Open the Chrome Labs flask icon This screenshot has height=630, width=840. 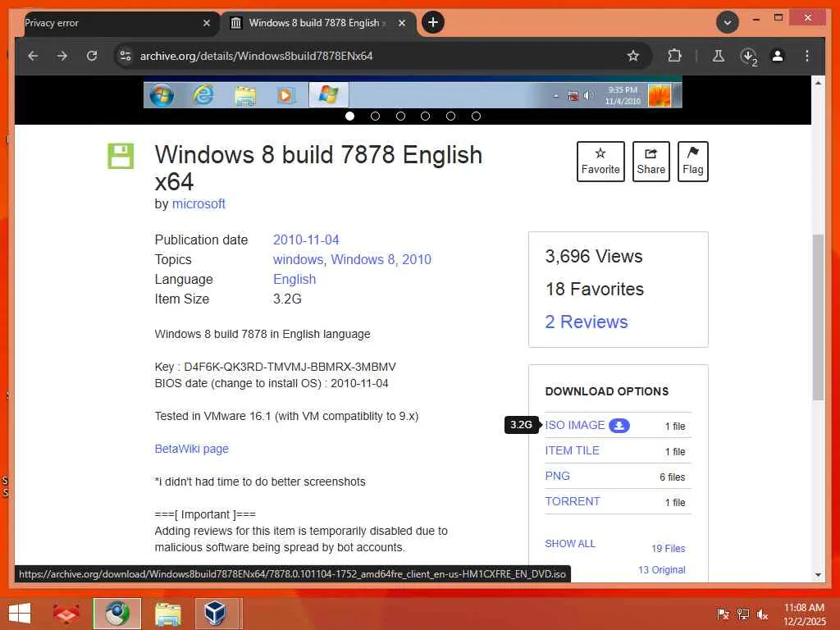pos(719,56)
